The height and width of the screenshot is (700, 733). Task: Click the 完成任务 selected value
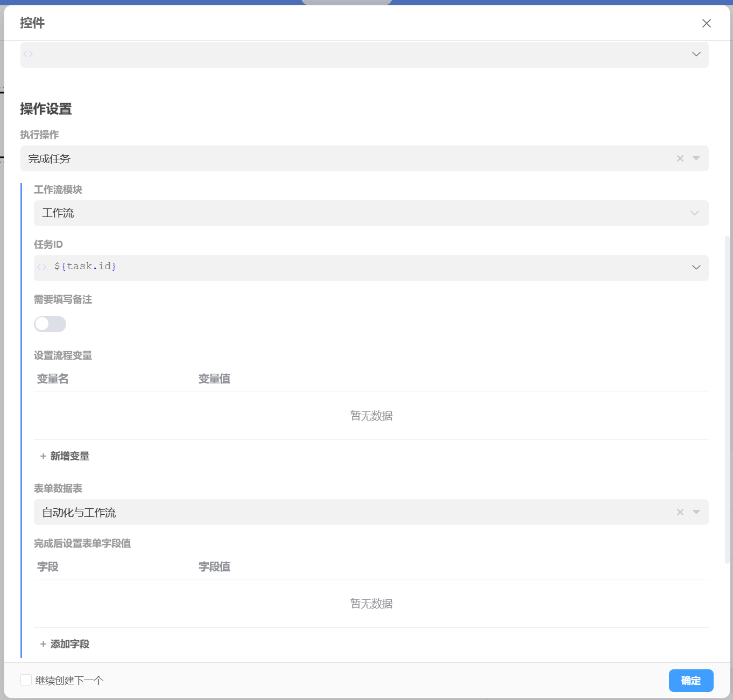click(49, 159)
